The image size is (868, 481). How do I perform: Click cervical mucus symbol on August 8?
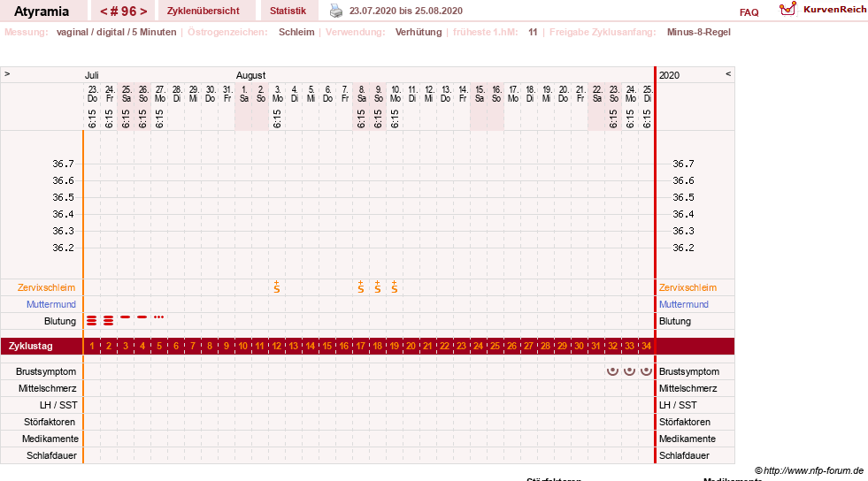click(361, 287)
